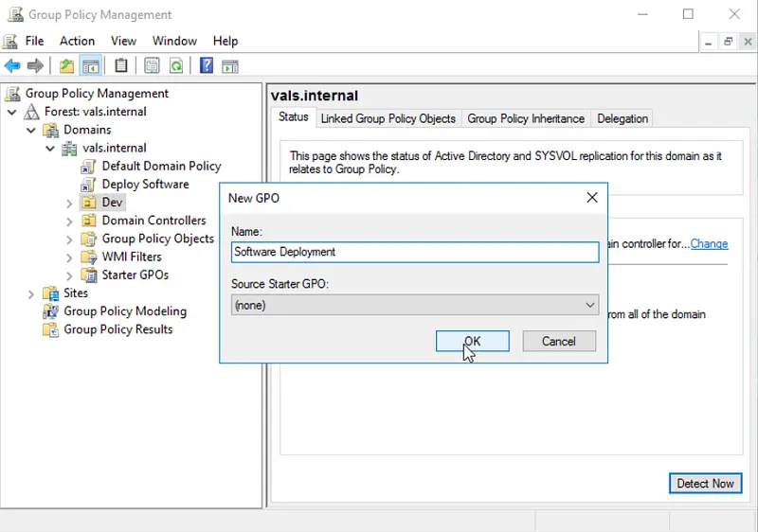Expand the Sites node
The width and height of the screenshot is (758, 532).
[31, 294]
